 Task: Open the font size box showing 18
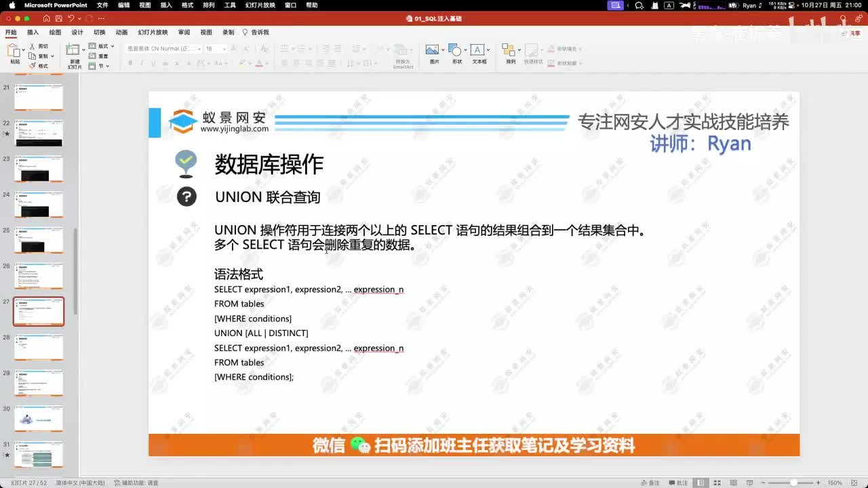pos(215,49)
